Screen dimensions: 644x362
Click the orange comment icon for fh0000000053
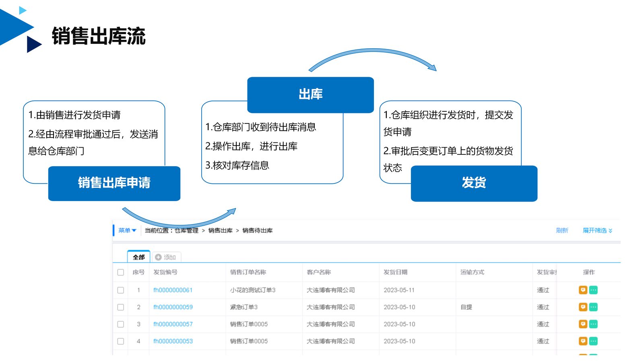[x=583, y=341]
